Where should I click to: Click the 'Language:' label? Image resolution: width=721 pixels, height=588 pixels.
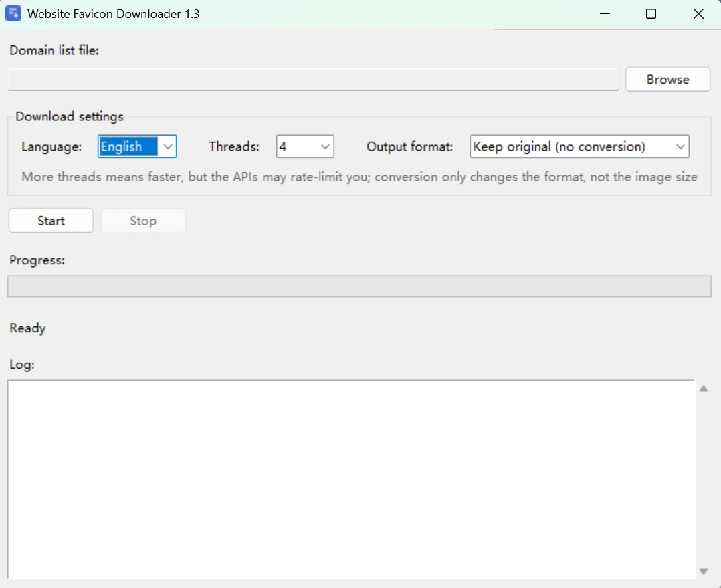[51, 146]
